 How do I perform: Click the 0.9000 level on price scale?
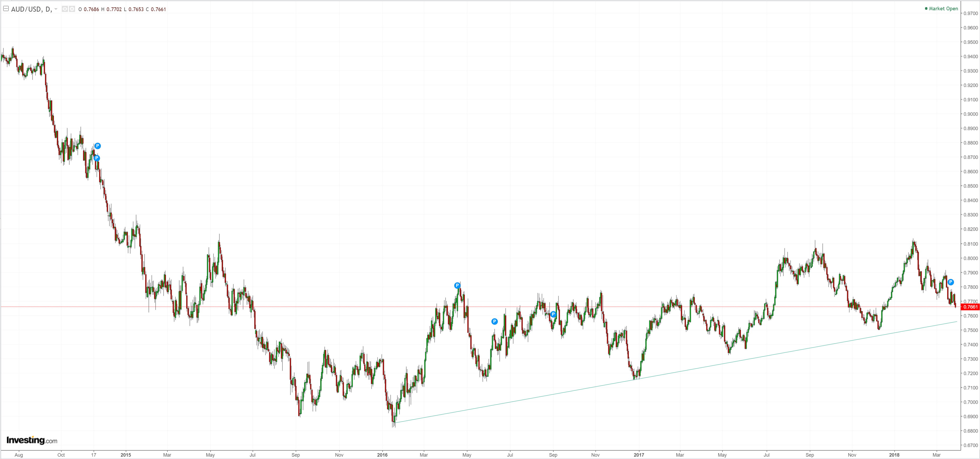pos(970,114)
